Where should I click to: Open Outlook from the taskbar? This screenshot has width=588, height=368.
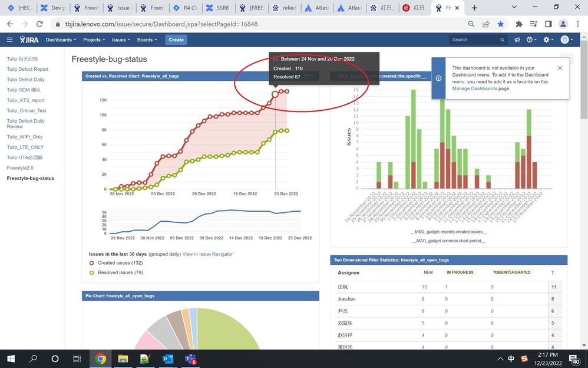168,359
